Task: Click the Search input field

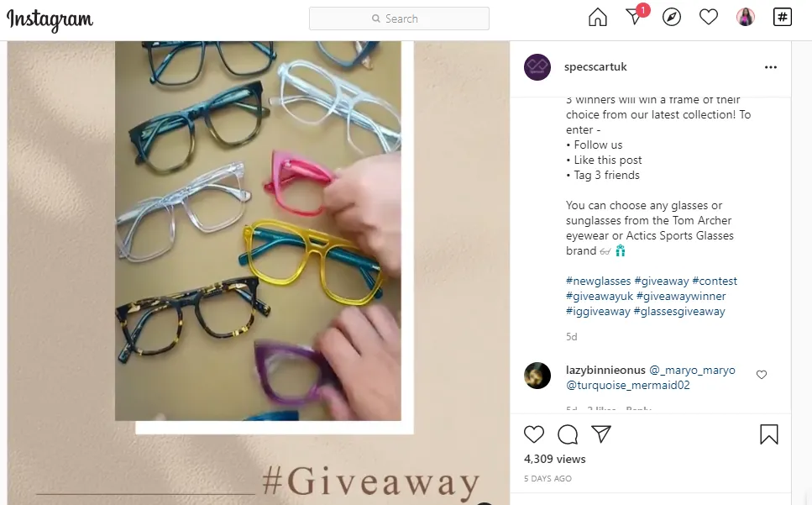Action: [x=399, y=18]
